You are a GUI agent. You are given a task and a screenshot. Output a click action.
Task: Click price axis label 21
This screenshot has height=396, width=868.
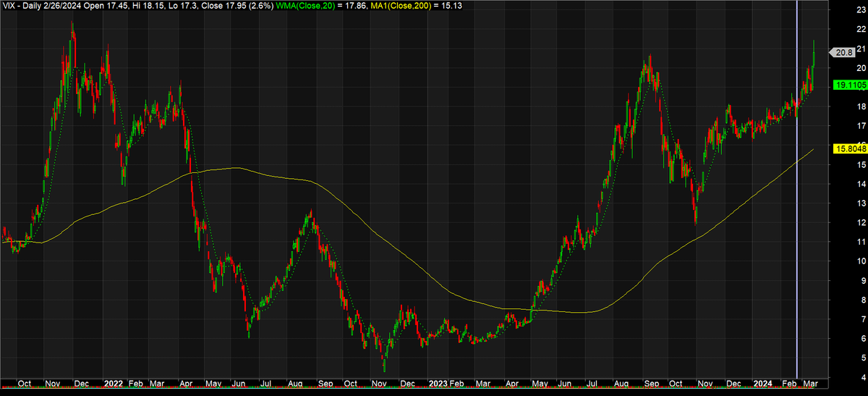click(x=861, y=49)
